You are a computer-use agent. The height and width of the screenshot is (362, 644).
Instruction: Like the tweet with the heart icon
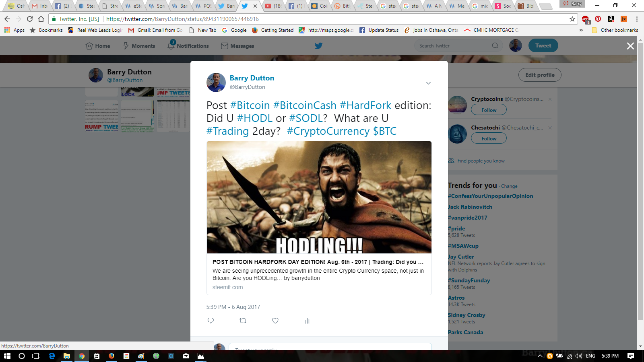[x=275, y=321]
